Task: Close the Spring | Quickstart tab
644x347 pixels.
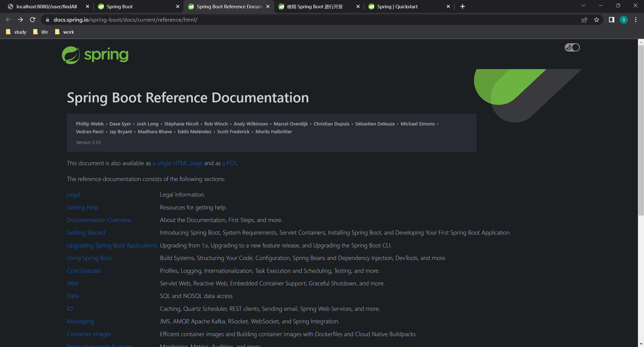Action: click(x=448, y=7)
